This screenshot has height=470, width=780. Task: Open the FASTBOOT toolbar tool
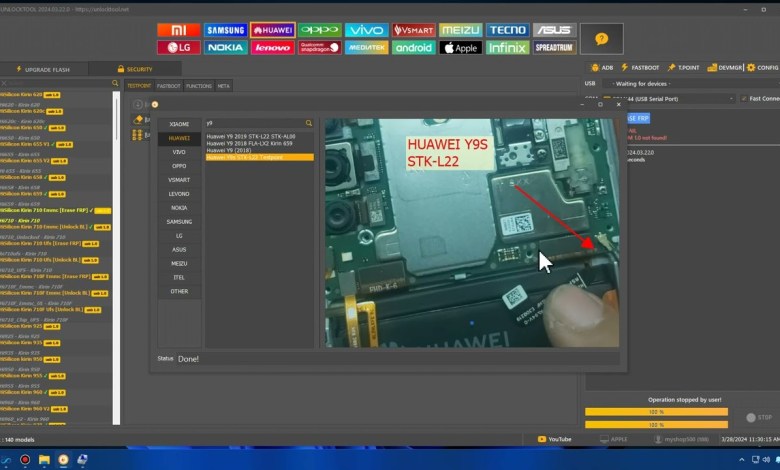coord(640,68)
